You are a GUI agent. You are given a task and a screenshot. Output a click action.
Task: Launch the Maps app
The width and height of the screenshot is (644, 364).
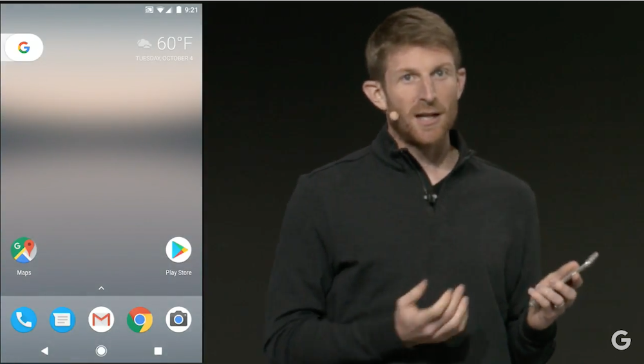[x=24, y=250]
